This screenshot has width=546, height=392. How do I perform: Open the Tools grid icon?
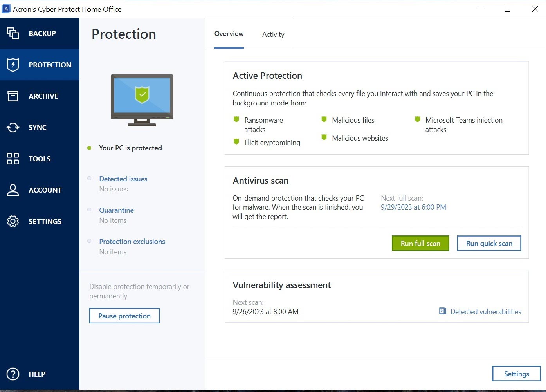[x=13, y=159]
